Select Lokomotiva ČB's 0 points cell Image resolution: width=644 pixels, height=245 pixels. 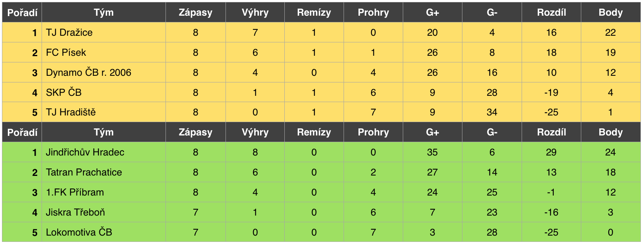pos(611,232)
